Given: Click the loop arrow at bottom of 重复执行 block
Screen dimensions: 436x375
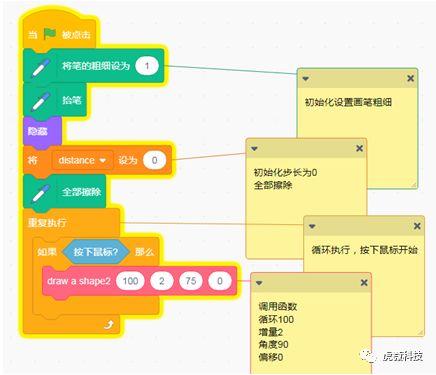Looking at the screenshot, I should click(x=109, y=324).
